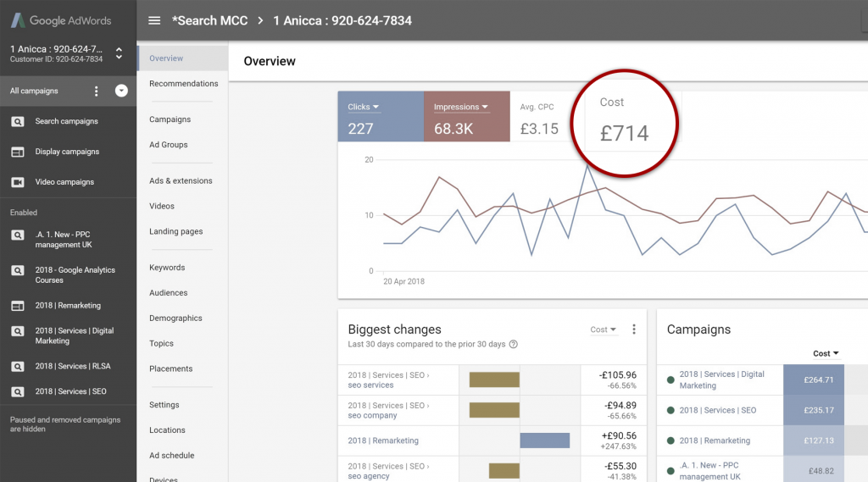The width and height of the screenshot is (868, 482).
Task: Click the Search campaigns magnifier icon
Action: [17, 121]
